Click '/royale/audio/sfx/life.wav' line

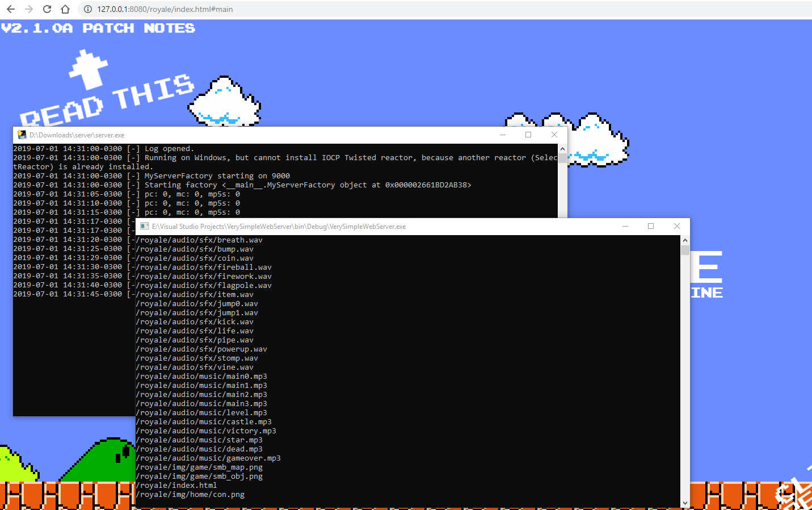tap(195, 331)
